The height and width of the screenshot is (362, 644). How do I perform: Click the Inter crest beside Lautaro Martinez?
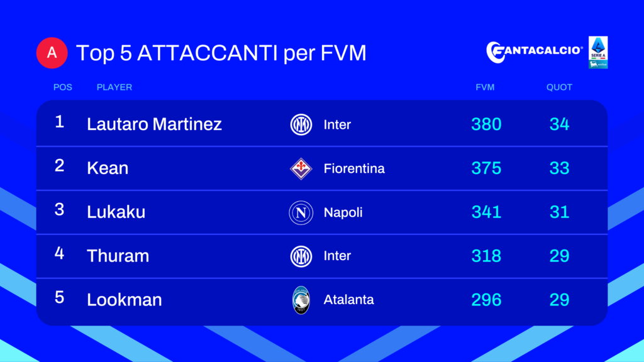(301, 124)
